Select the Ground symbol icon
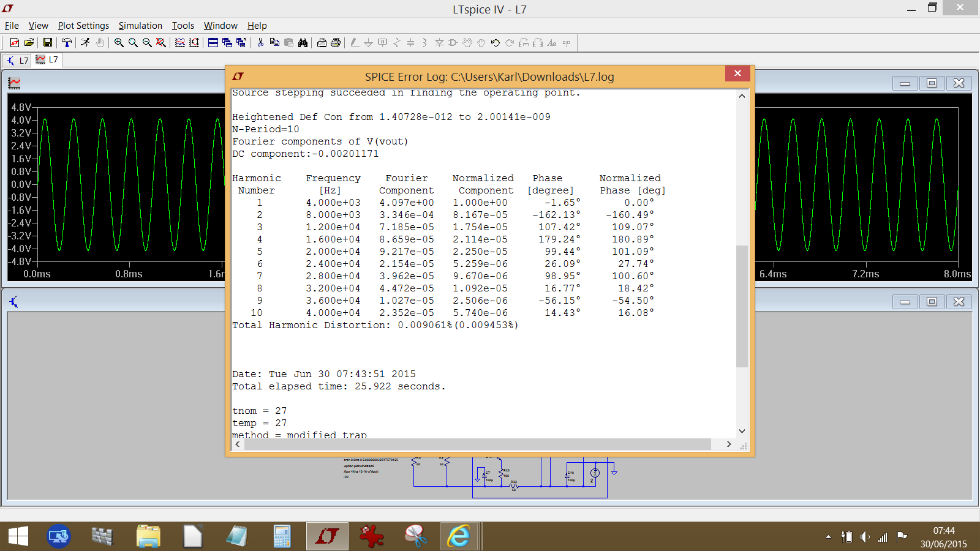Image resolution: width=980 pixels, height=551 pixels. point(368,43)
